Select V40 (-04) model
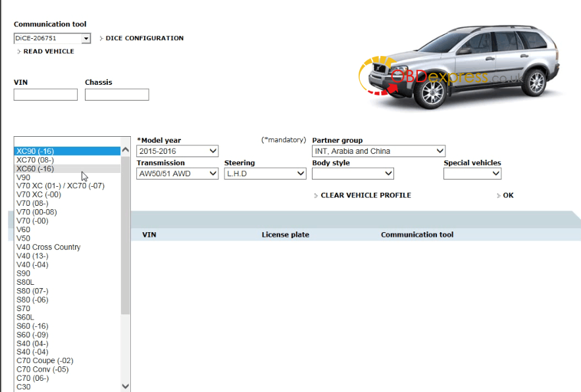The width and height of the screenshot is (581, 392). pos(67,264)
